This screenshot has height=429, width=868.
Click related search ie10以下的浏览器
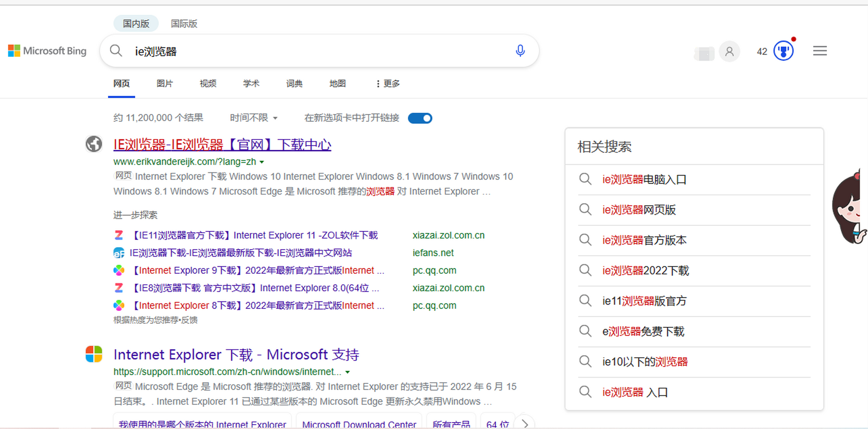click(645, 362)
